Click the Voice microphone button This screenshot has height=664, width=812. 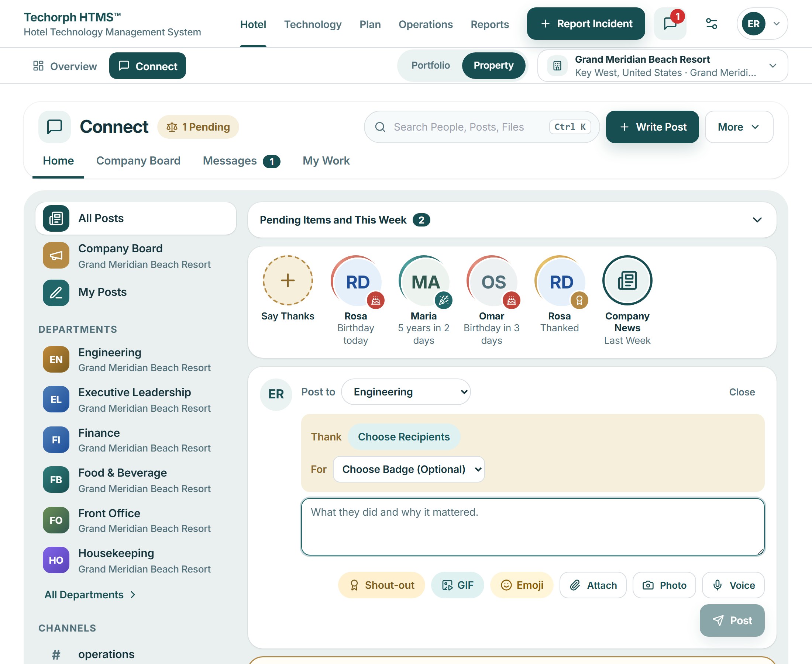733,585
